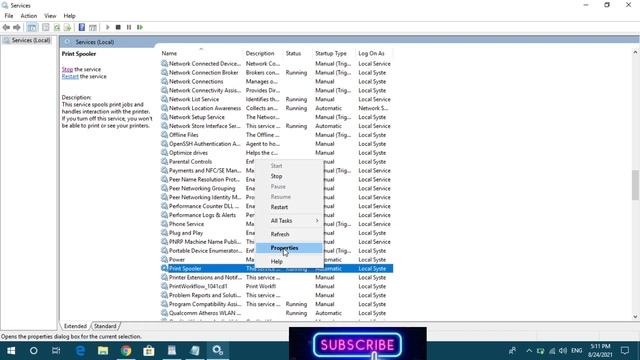Click the Pause Service toolbar icon
Image resolution: width=640 pixels, height=360 pixels.
[129, 27]
